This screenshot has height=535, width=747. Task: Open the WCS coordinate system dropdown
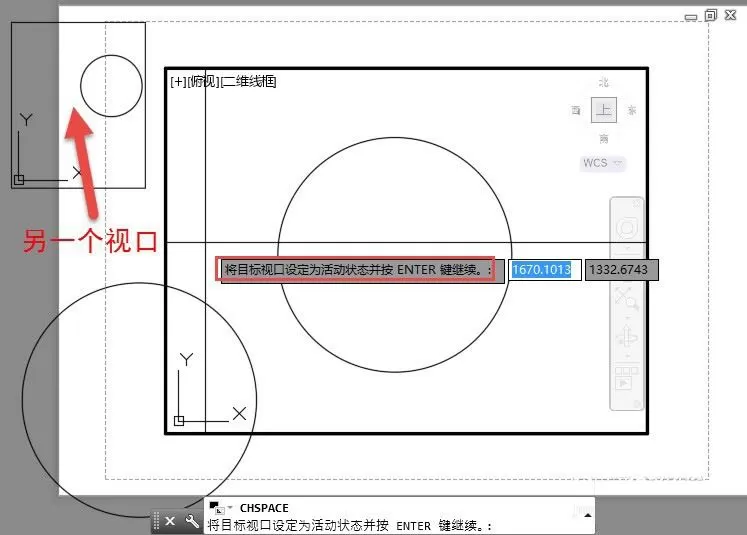(x=603, y=163)
